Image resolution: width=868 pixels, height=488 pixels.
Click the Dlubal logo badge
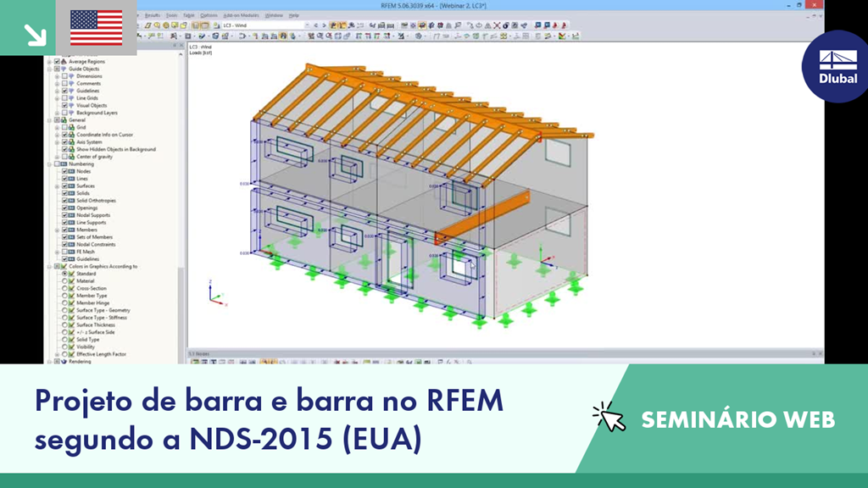[x=837, y=66]
